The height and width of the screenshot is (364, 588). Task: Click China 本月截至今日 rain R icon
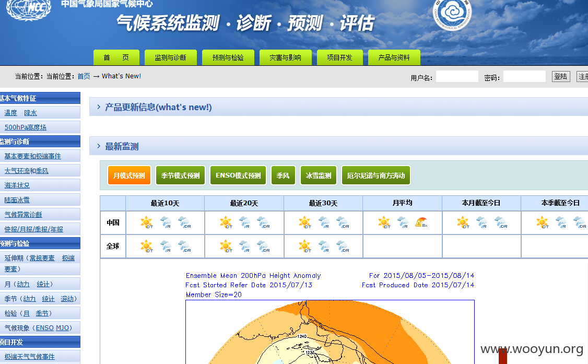coord(482,222)
